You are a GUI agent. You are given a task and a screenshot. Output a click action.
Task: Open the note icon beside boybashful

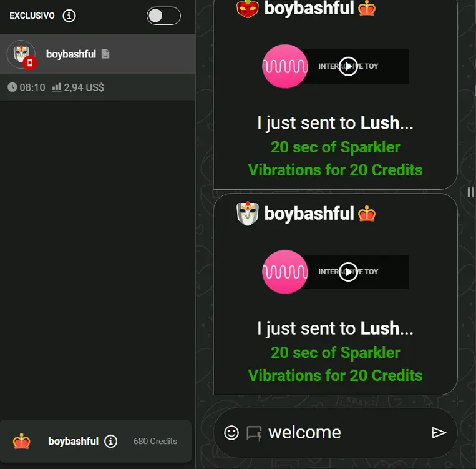click(105, 54)
